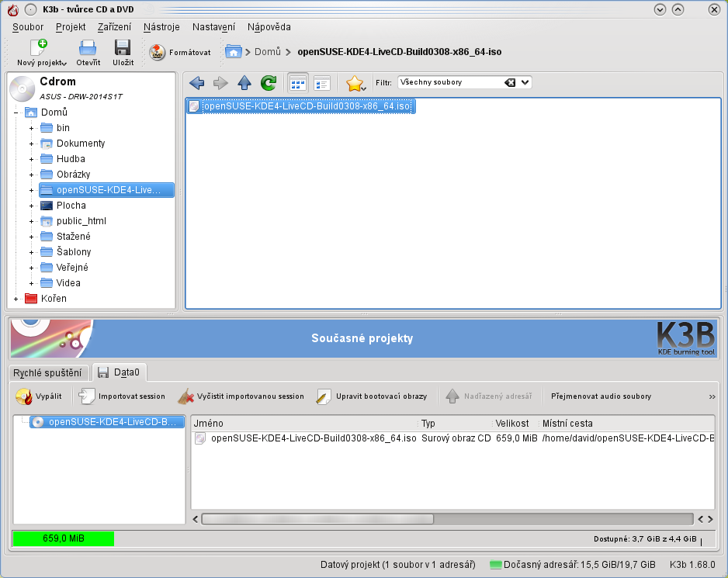Switch to Data0 tab
The height and width of the screenshot is (578, 728).
pos(120,372)
